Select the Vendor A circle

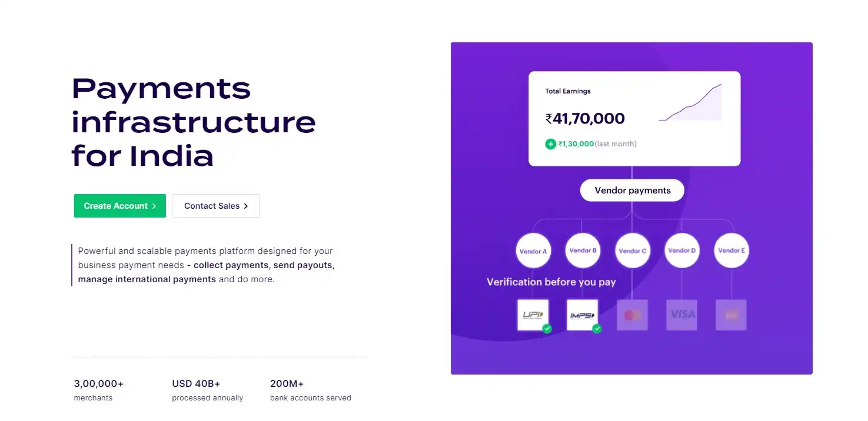[x=533, y=251]
